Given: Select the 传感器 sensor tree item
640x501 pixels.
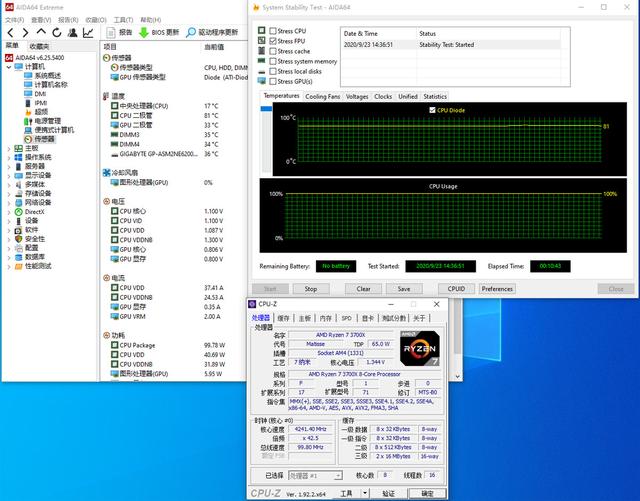Looking at the screenshot, I should pyautogui.click(x=39, y=139).
